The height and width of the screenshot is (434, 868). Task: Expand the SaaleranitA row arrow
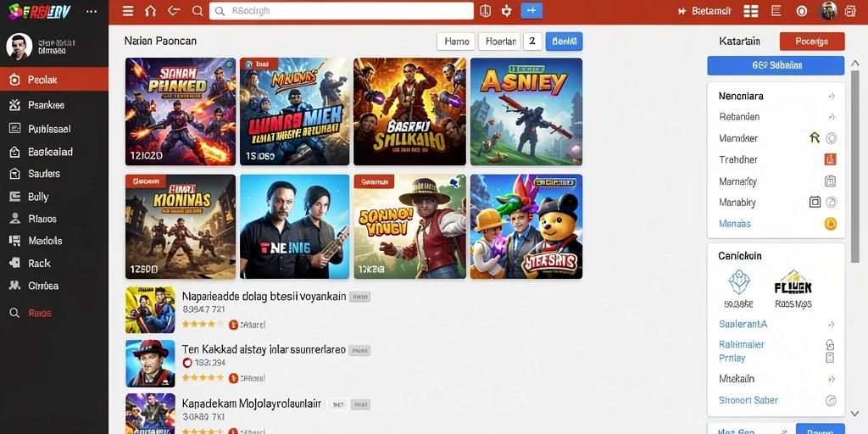(x=831, y=325)
